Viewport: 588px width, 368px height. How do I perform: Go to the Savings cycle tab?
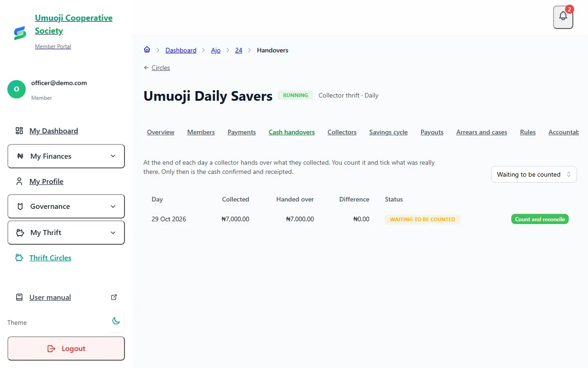389,132
